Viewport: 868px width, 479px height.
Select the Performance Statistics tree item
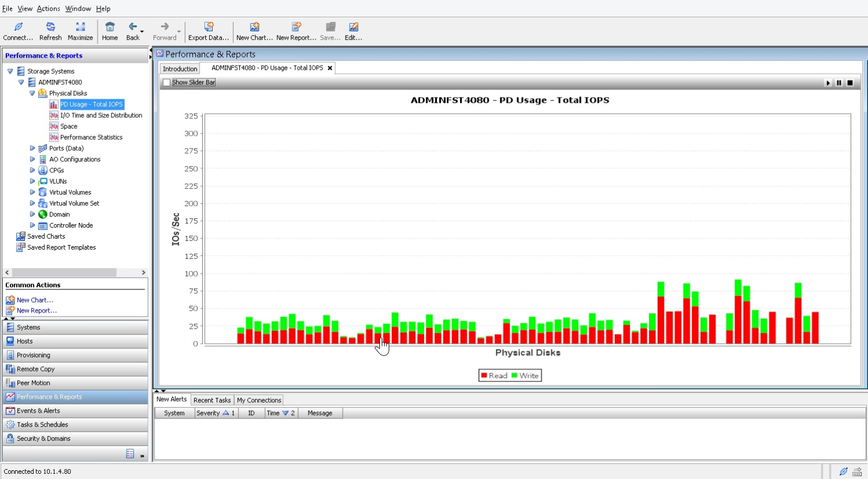(91, 137)
